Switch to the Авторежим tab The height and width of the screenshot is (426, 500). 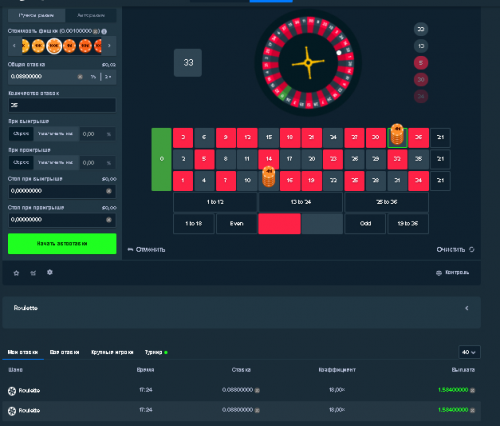tap(91, 15)
